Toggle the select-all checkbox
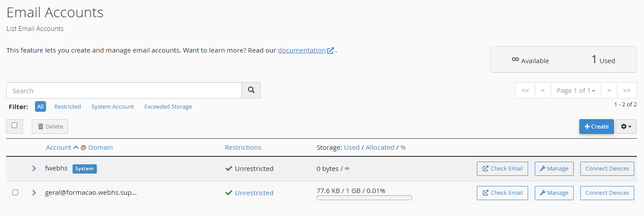The height and width of the screenshot is (216, 644). pyautogui.click(x=15, y=125)
